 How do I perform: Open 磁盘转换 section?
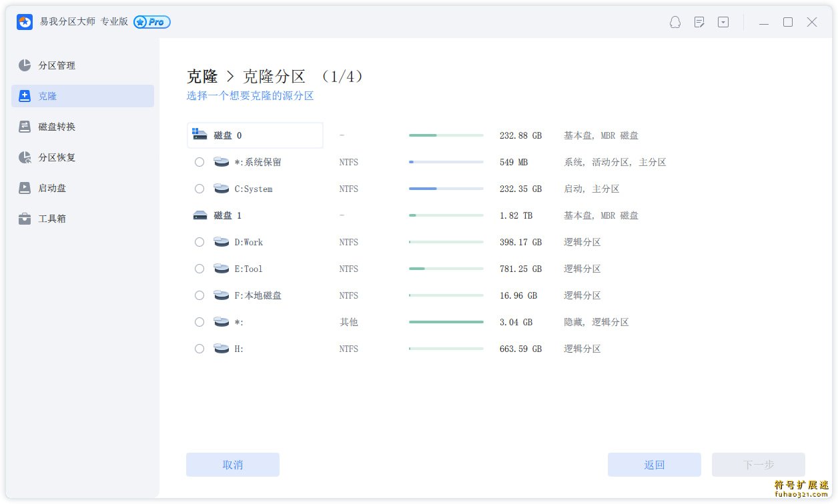coord(83,127)
